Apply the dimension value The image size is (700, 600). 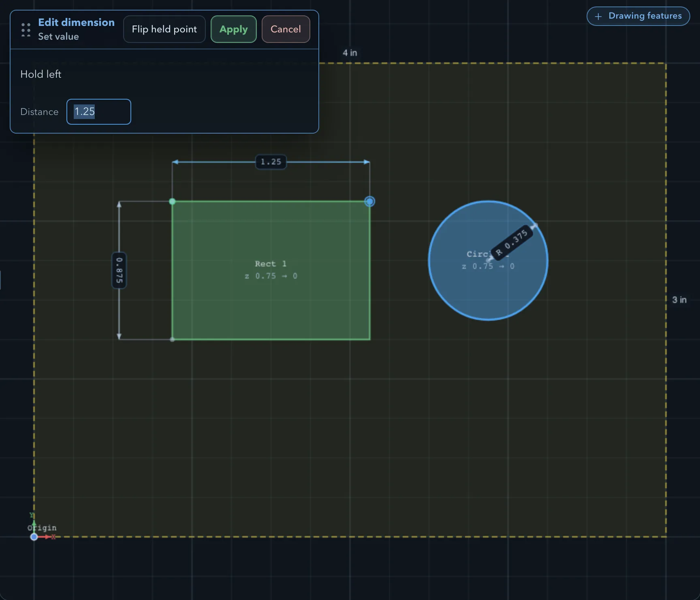(234, 29)
